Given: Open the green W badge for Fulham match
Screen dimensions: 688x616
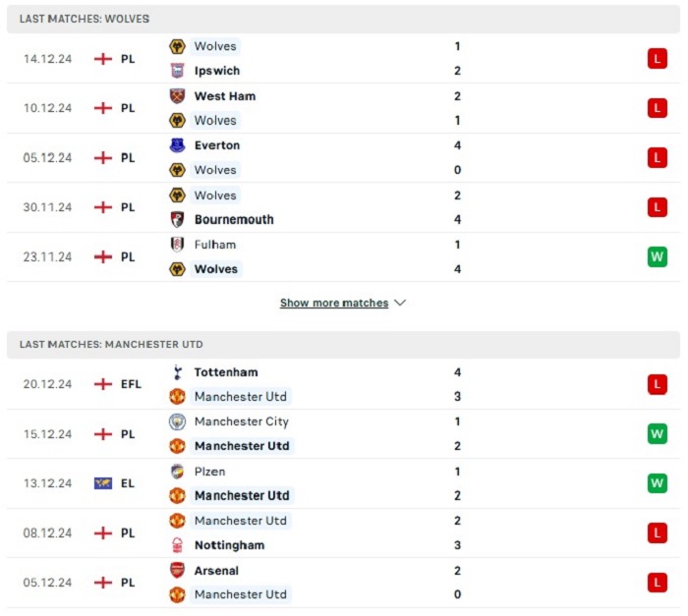Looking at the screenshot, I should 657,256.
